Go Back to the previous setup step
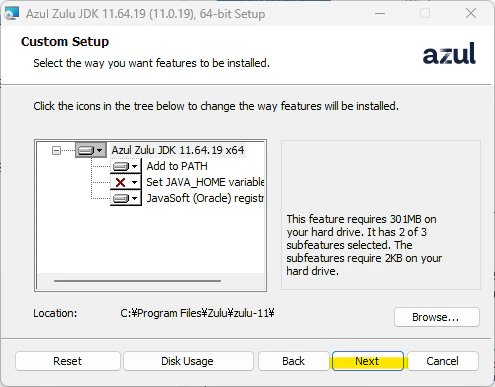Screen dimensions: 495x387 pos(293,361)
